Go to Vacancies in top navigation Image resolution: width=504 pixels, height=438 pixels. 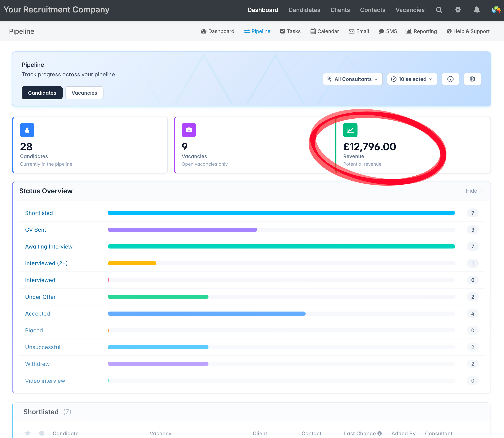tap(410, 10)
